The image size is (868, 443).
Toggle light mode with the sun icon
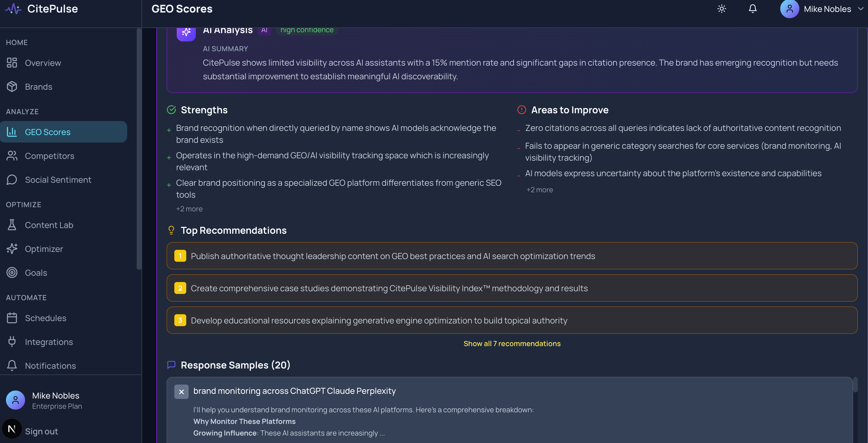click(721, 9)
